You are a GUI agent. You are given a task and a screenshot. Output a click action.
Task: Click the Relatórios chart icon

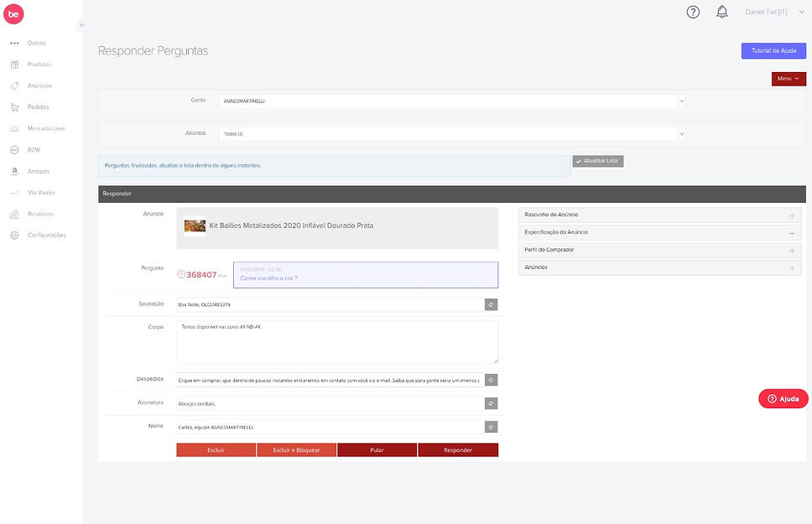click(x=14, y=214)
